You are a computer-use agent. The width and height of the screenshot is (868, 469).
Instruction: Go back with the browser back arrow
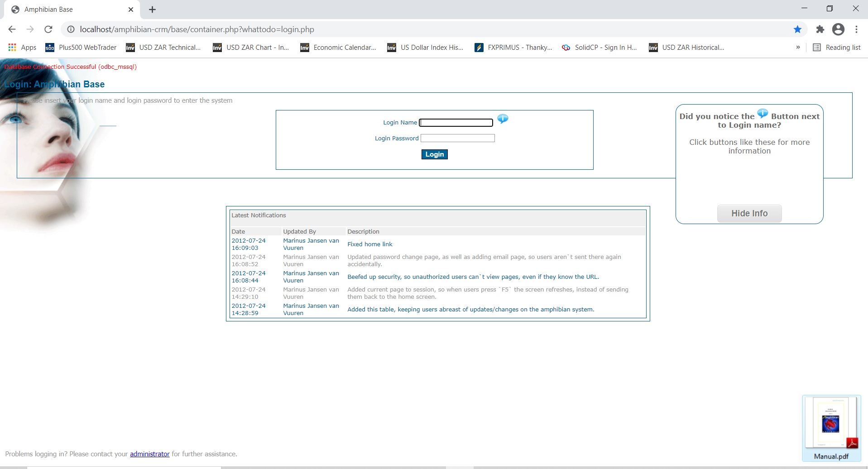[x=12, y=29]
